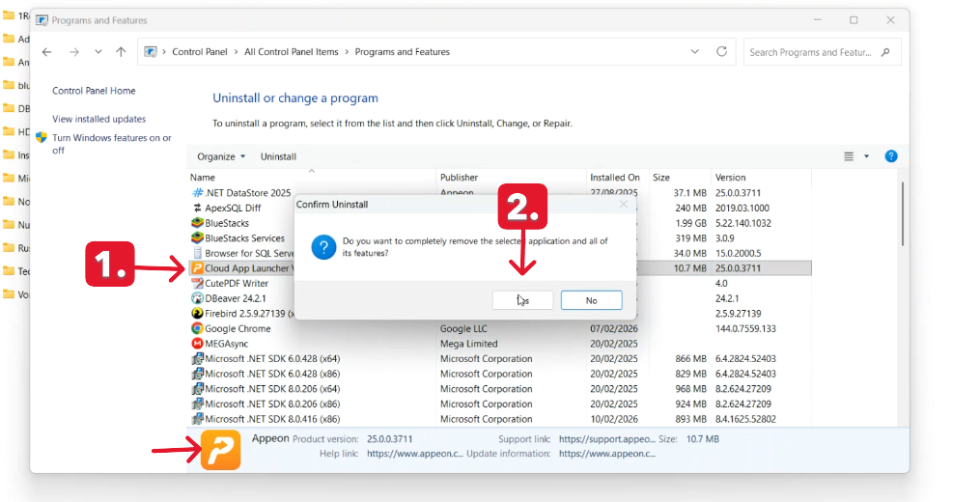Screen dimensions: 980x502
Task: Click the Firebird 2.5.9 icon
Action: click(197, 314)
